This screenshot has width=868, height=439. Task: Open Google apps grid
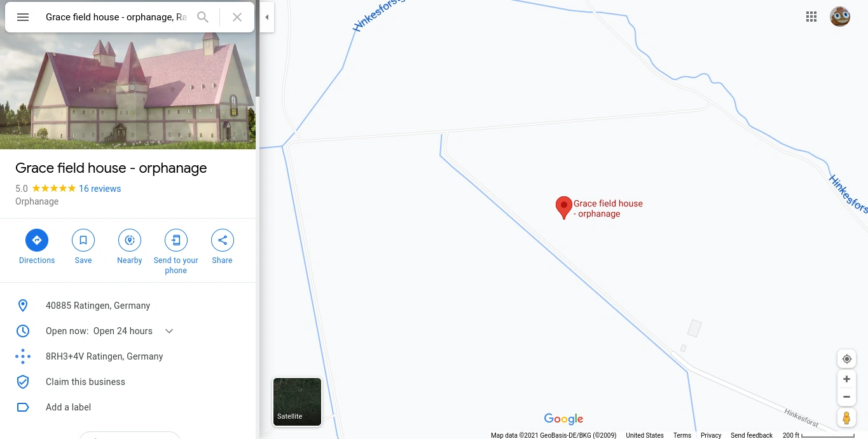pyautogui.click(x=811, y=17)
